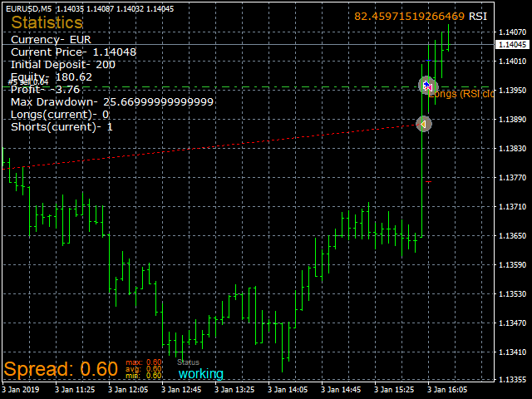The height and width of the screenshot is (399, 532).
Task: Click the white 'RSI' label
Action: coord(478,17)
